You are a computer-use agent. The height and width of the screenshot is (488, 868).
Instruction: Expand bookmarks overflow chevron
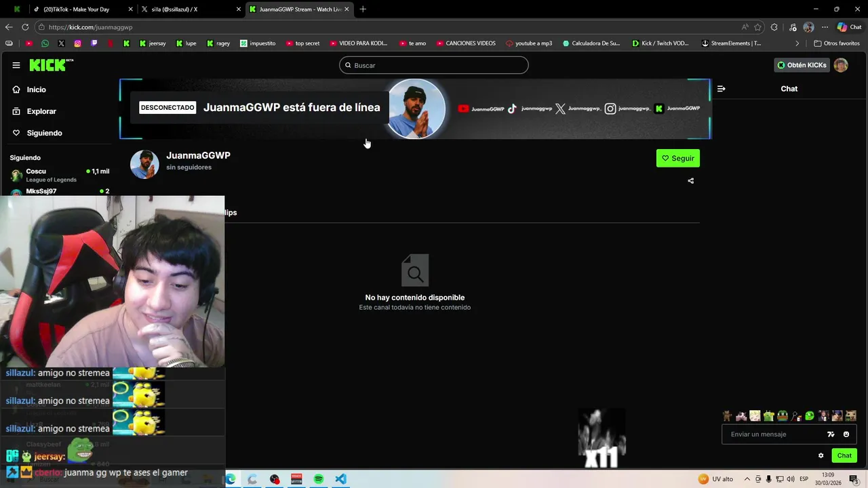click(797, 43)
